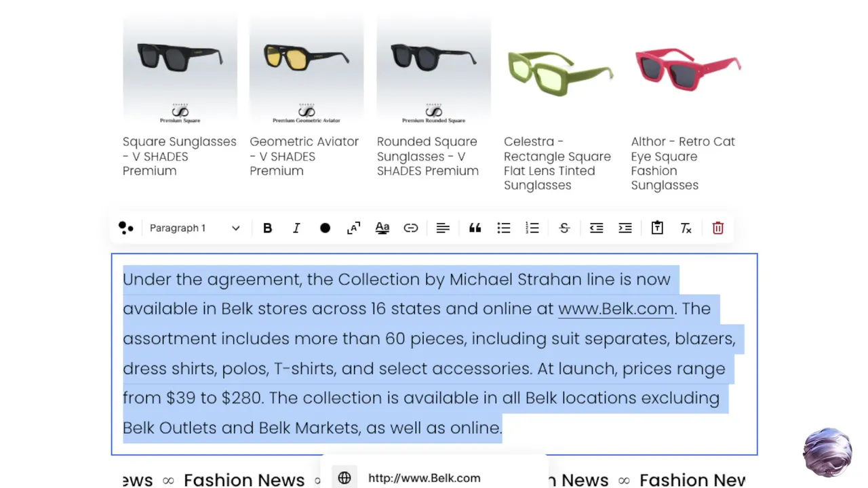Image resolution: width=868 pixels, height=488 pixels.
Task: Apply blockquote formatting
Action: pos(475,228)
